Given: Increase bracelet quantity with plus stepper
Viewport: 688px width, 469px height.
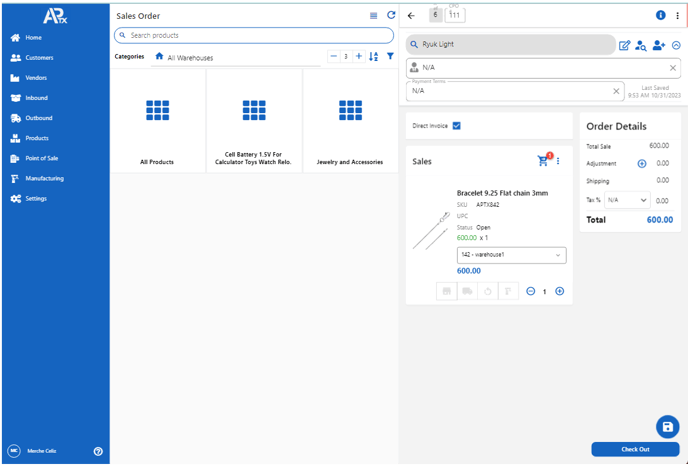Looking at the screenshot, I should click(559, 291).
